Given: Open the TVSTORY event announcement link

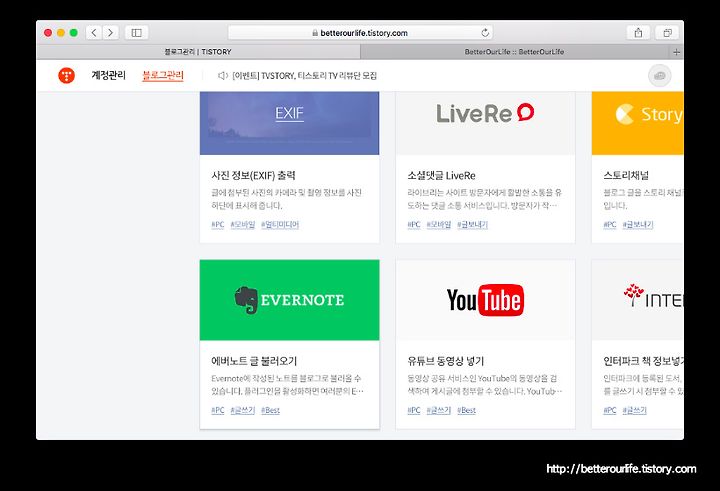Looking at the screenshot, I should click(305, 76).
